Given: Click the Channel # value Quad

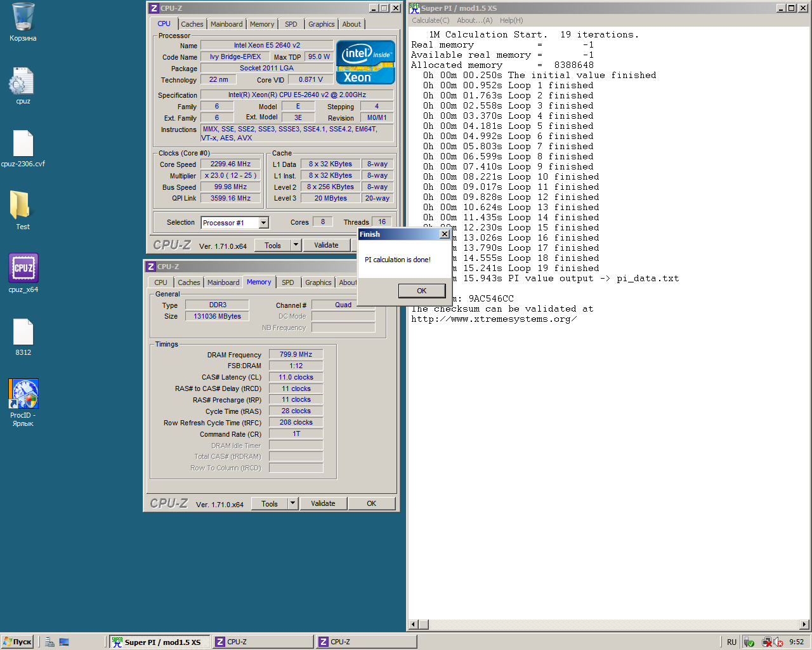Looking at the screenshot, I should (x=343, y=305).
